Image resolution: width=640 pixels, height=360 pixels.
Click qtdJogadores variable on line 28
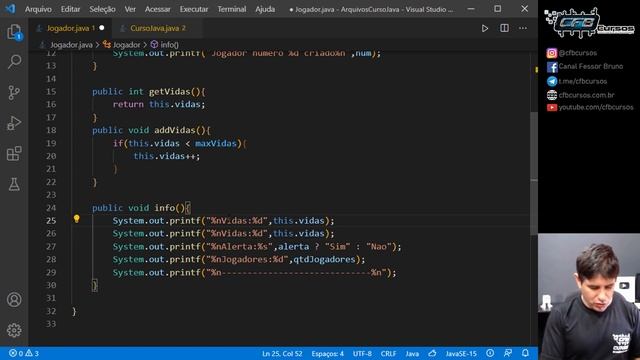pos(324,259)
